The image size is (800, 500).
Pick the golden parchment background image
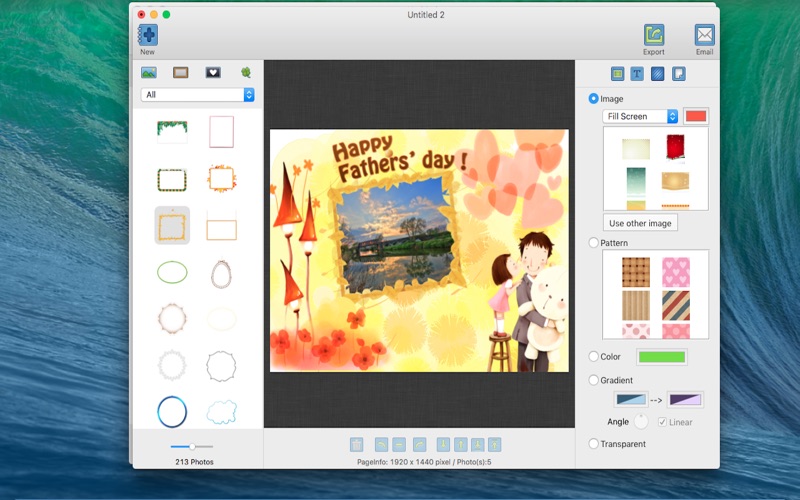coord(676,181)
